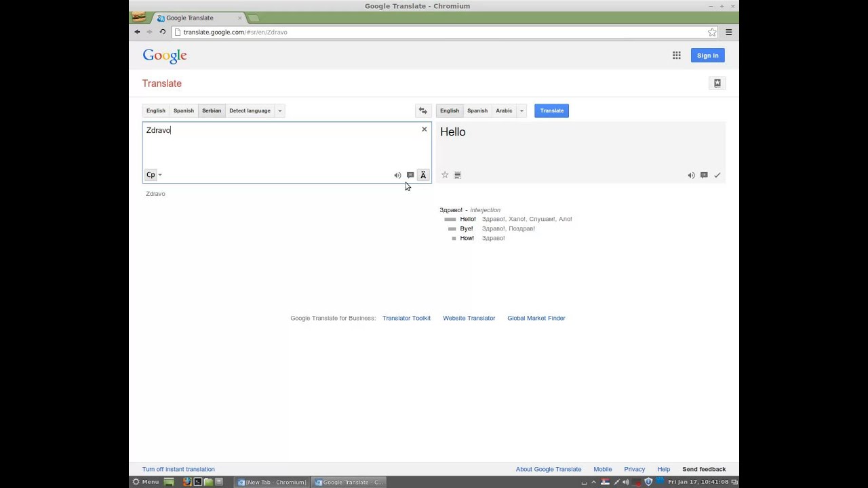Switch to New Tab - Chromium window in taskbar
The width and height of the screenshot is (868, 488).
(272, 482)
